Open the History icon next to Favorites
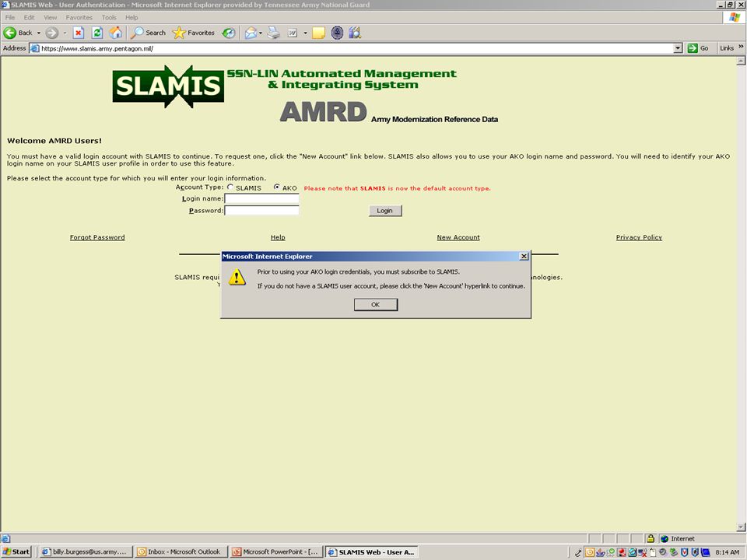The width and height of the screenshot is (747, 560). [x=229, y=33]
